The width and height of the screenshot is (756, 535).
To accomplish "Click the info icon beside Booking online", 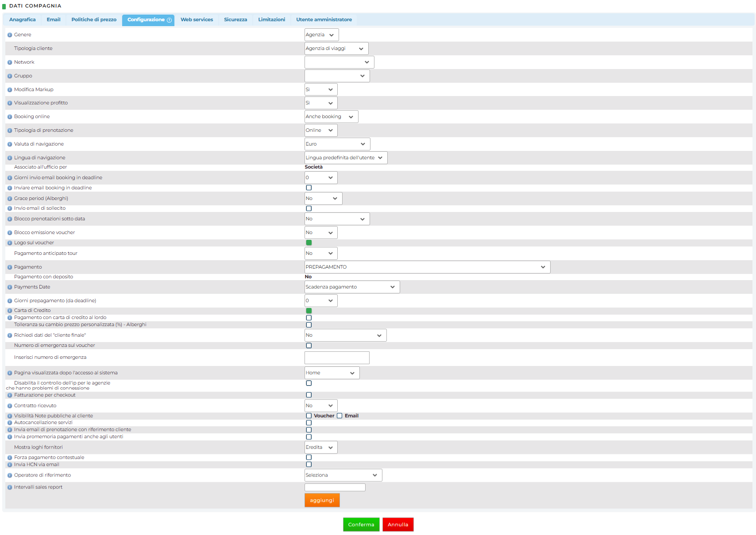I will pos(10,117).
